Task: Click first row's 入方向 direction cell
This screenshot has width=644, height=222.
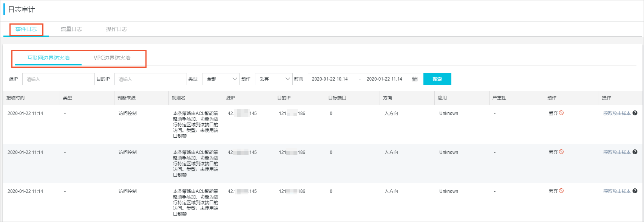Action: coord(391,113)
